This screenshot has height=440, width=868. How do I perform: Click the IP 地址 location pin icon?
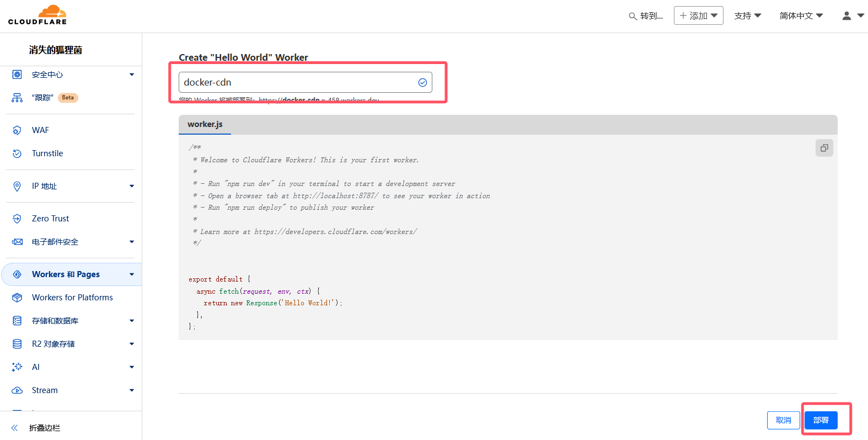coord(17,186)
